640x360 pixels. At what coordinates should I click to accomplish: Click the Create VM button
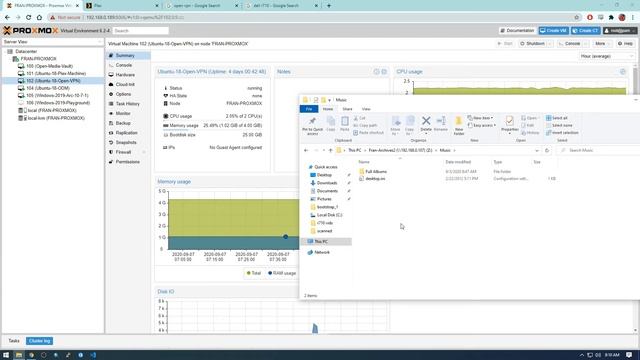tap(553, 31)
